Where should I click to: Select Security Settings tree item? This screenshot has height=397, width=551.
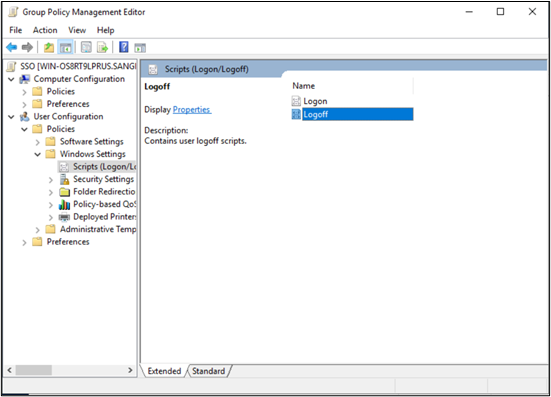tap(103, 179)
